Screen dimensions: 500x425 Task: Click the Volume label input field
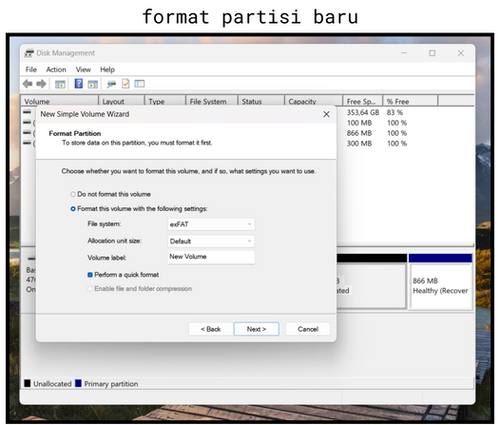pos(211,257)
